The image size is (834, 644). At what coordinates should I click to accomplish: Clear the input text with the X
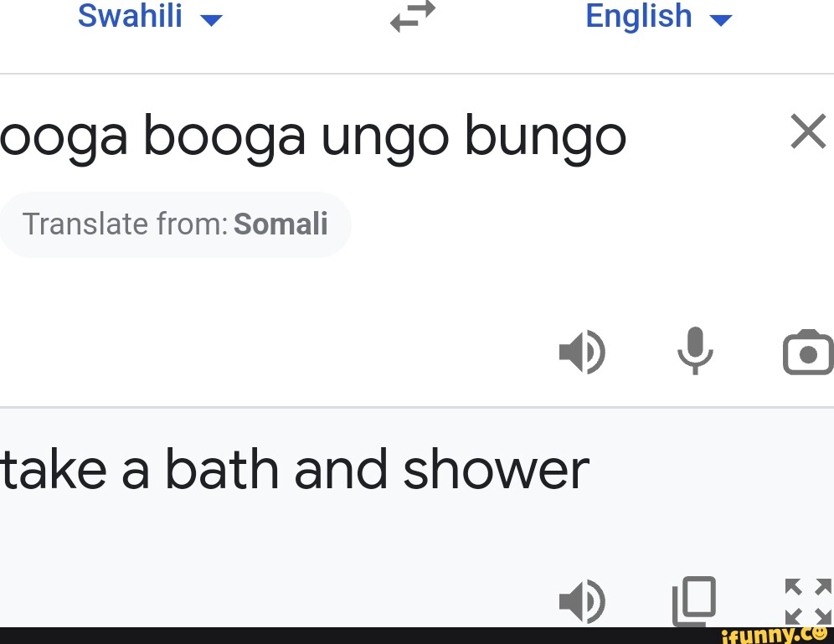pyautogui.click(x=807, y=131)
